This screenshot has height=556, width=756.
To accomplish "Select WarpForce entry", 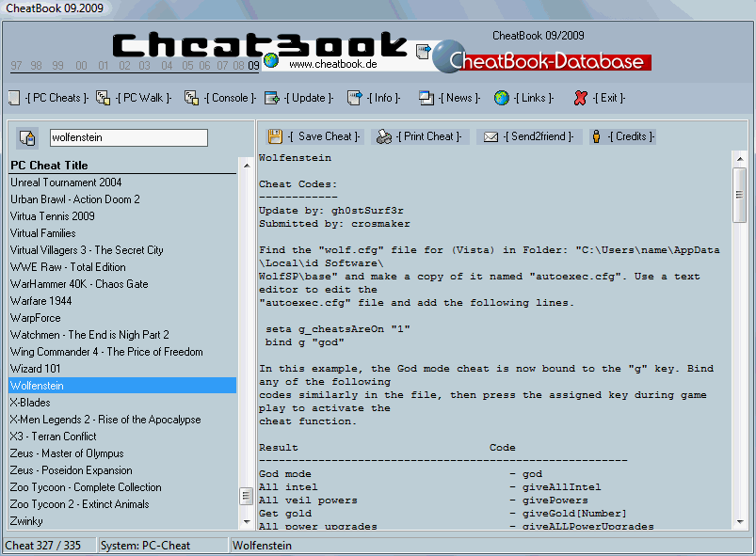I will pos(123,318).
